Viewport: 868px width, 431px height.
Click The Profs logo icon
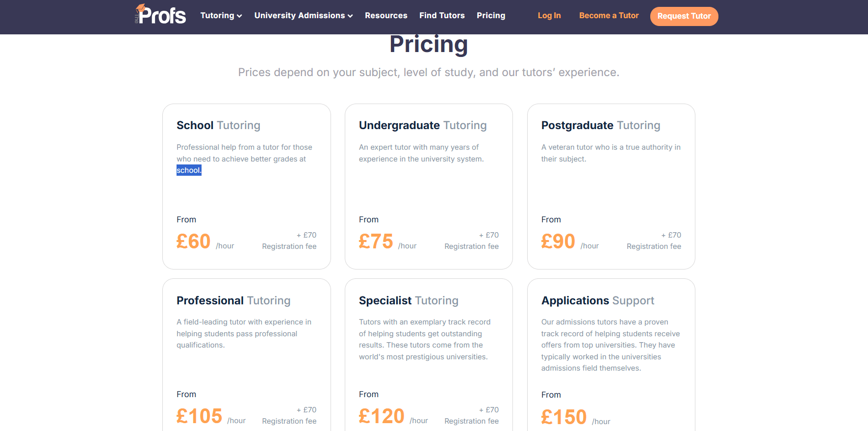tap(160, 15)
